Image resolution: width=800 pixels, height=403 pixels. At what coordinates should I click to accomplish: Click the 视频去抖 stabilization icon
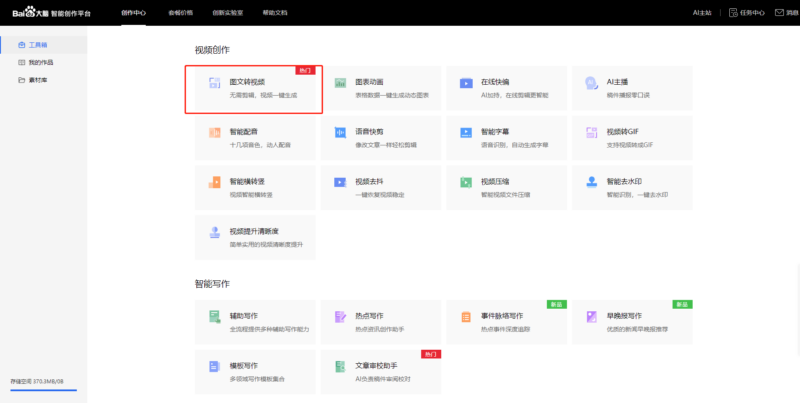point(340,182)
